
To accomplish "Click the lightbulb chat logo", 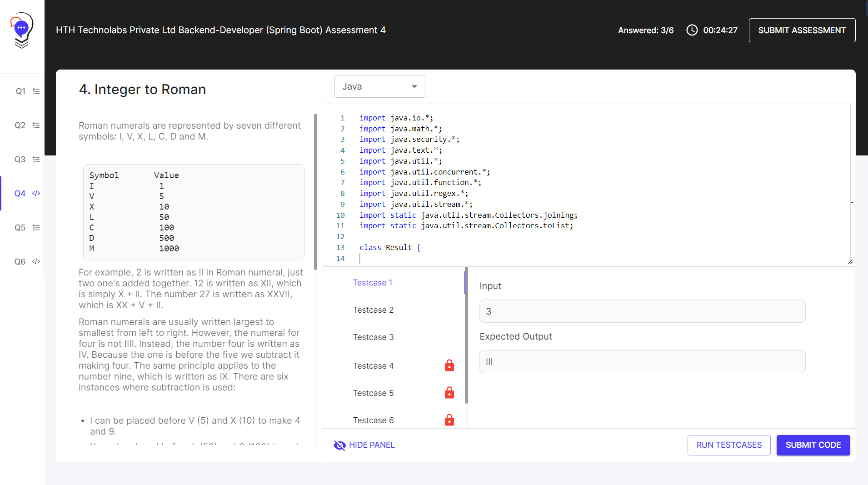I will pos(21,30).
